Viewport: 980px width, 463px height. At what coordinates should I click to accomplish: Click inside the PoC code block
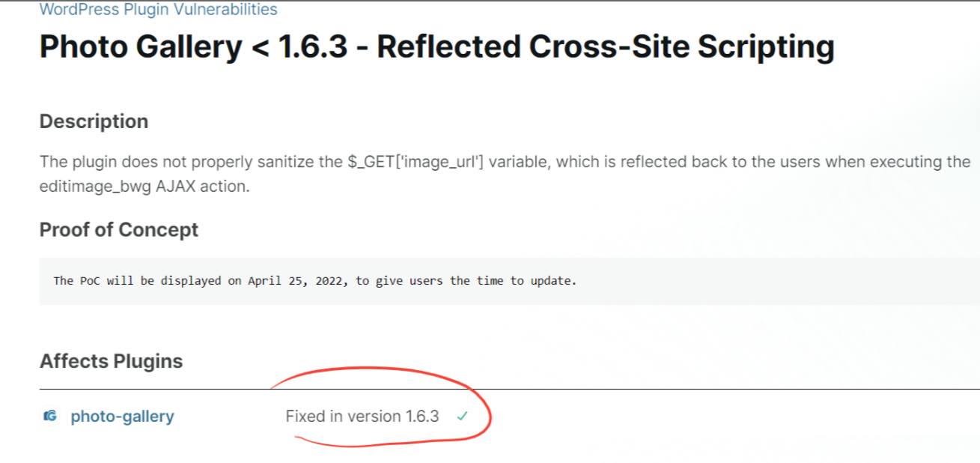point(509,281)
